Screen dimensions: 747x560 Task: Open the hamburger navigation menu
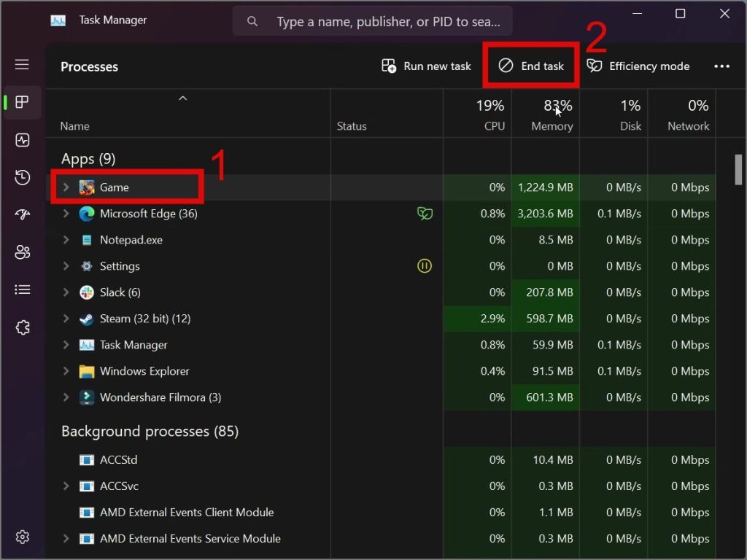tap(22, 64)
